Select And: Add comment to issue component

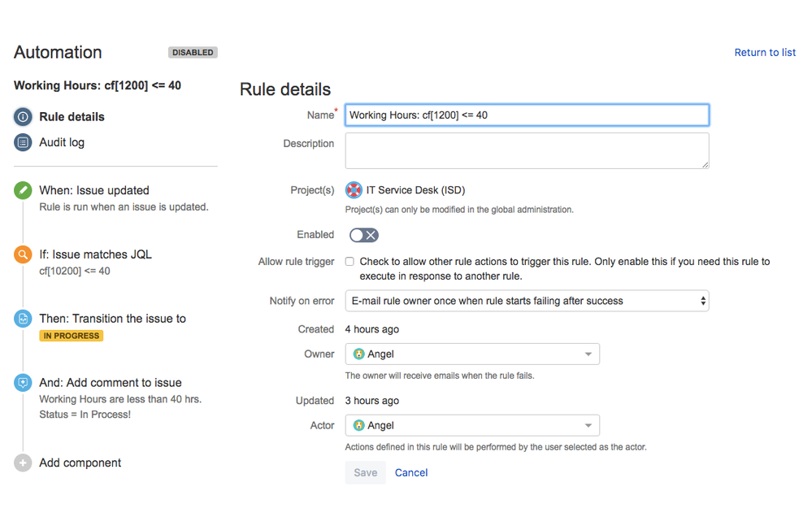pyautogui.click(x=111, y=383)
